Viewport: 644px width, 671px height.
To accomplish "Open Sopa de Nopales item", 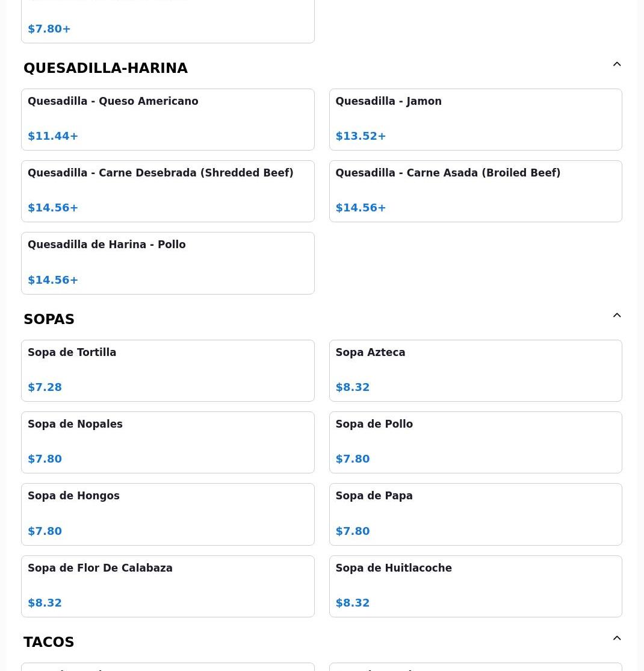I will (168, 443).
